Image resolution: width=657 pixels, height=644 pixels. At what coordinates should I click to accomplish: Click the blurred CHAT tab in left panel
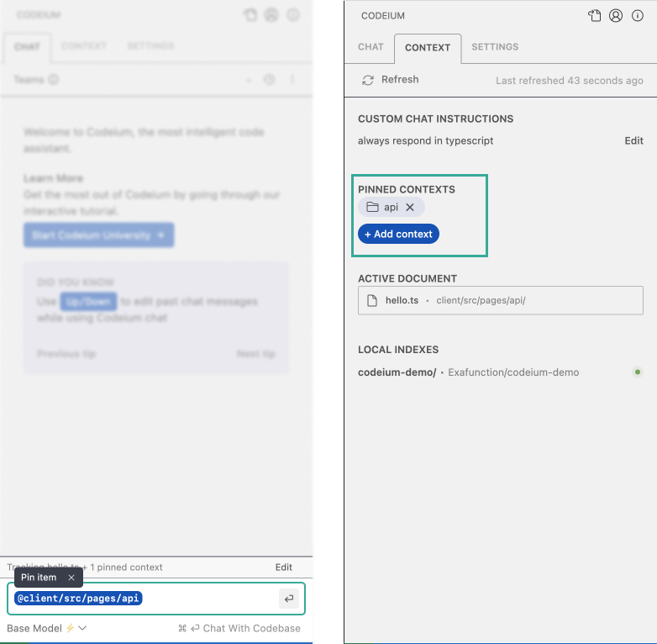[x=27, y=46]
